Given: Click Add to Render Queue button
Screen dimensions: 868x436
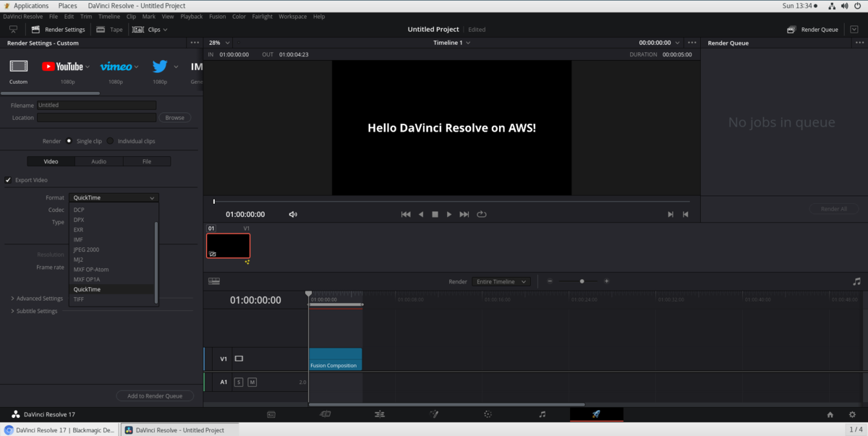Looking at the screenshot, I should click(155, 396).
